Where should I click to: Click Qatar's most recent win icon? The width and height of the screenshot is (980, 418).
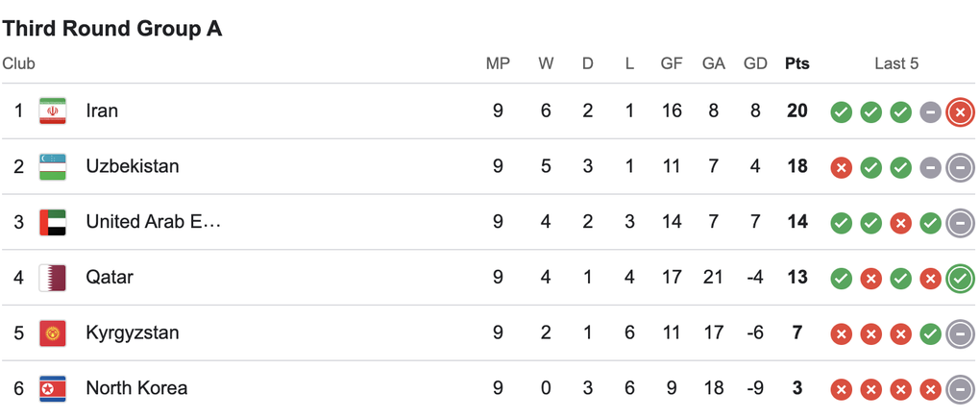960,279
